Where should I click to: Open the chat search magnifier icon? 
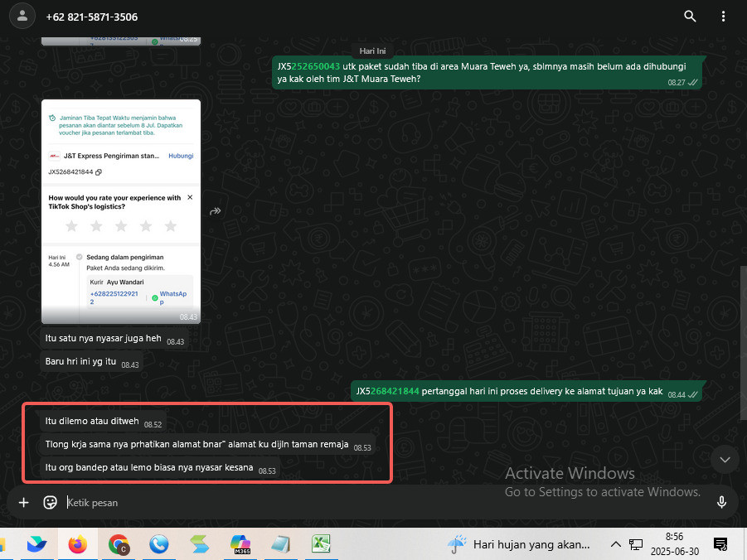coord(690,17)
